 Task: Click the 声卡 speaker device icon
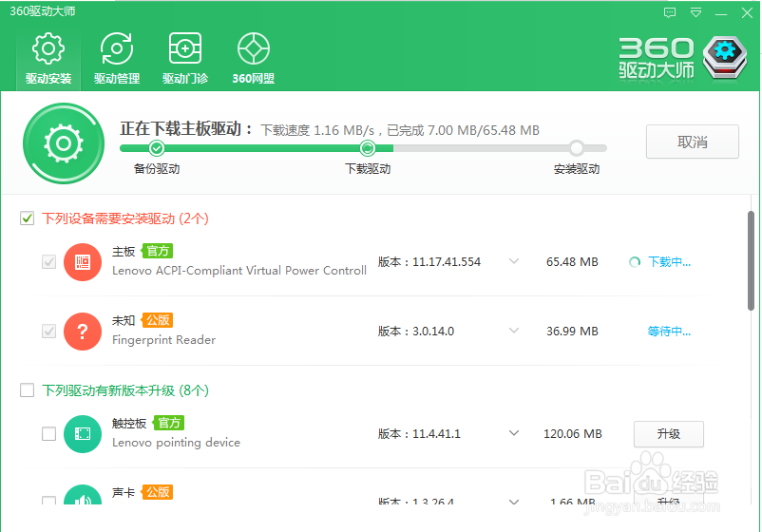tap(83, 495)
